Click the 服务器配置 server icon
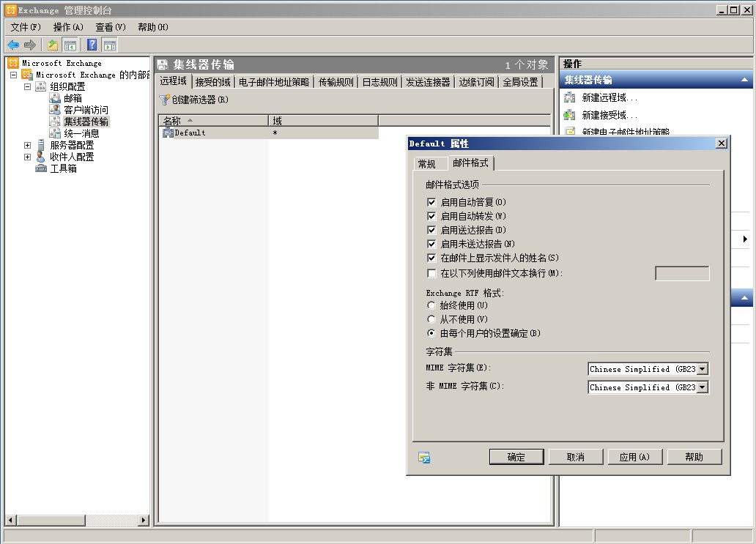 pyautogui.click(x=41, y=145)
